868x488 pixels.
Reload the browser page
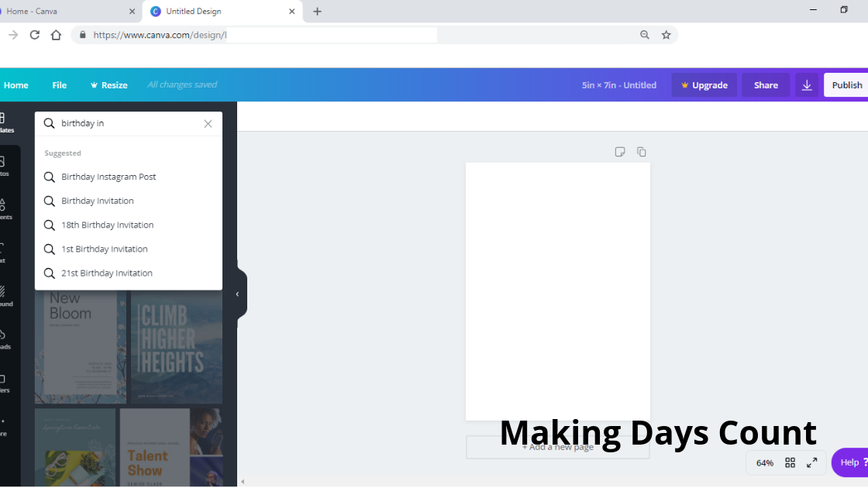34,35
